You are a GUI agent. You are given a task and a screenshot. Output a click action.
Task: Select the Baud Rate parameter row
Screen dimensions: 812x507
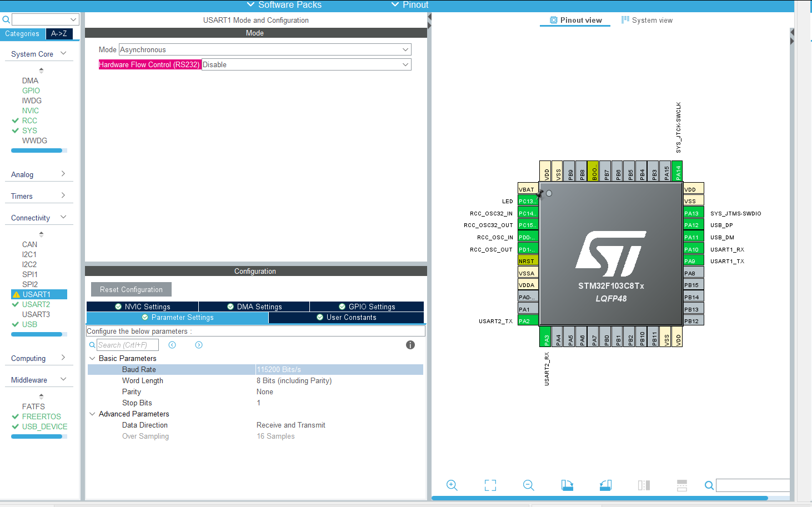(255, 369)
